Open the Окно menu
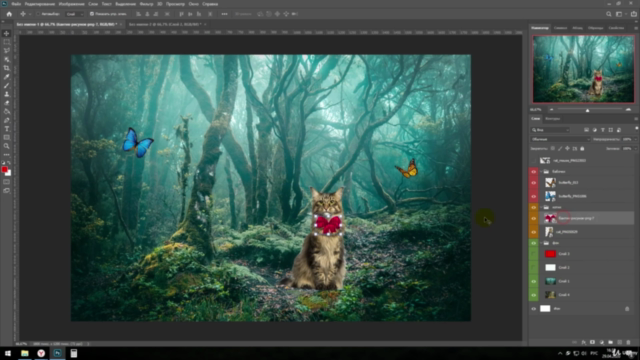The image size is (640, 360). click(193, 4)
